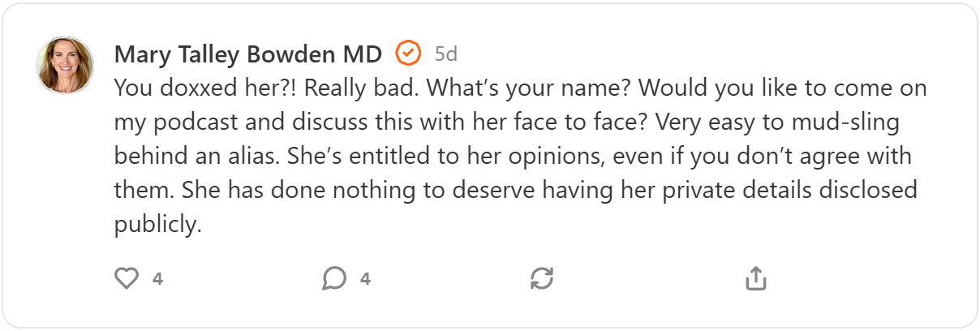Open the Mary Talley Bowden MD profile link
The image size is (980, 331).
[x=248, y=54]
